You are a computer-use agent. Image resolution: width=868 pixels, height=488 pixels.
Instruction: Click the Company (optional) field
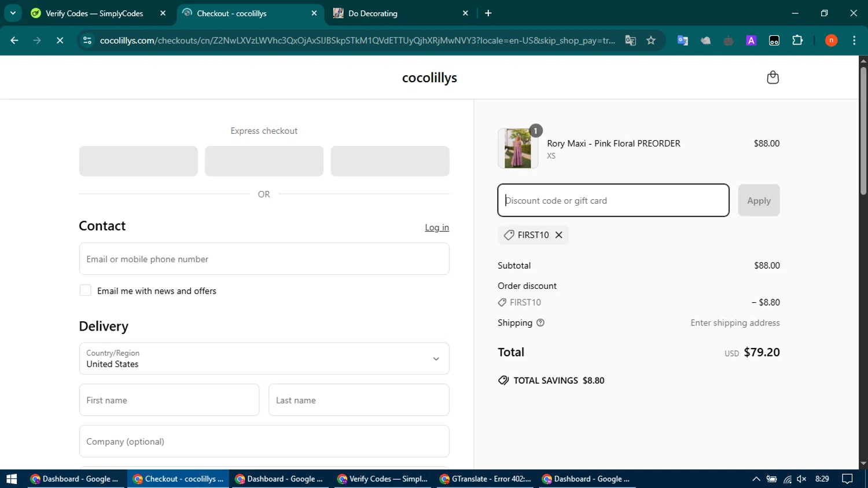tap(264, 441)
